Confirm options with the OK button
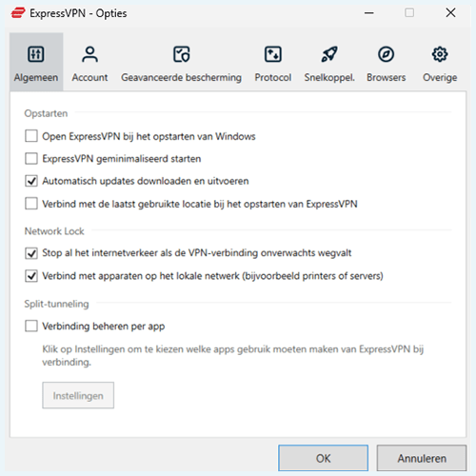The image size is (476, 476). (x=323, y=458)
